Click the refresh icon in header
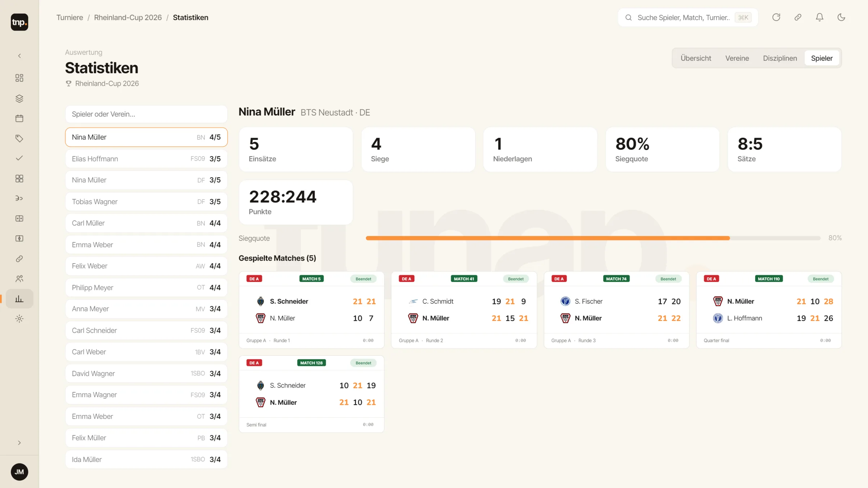Image resolution: width=868 pixels, height=488 pixels. click(776, 17)
